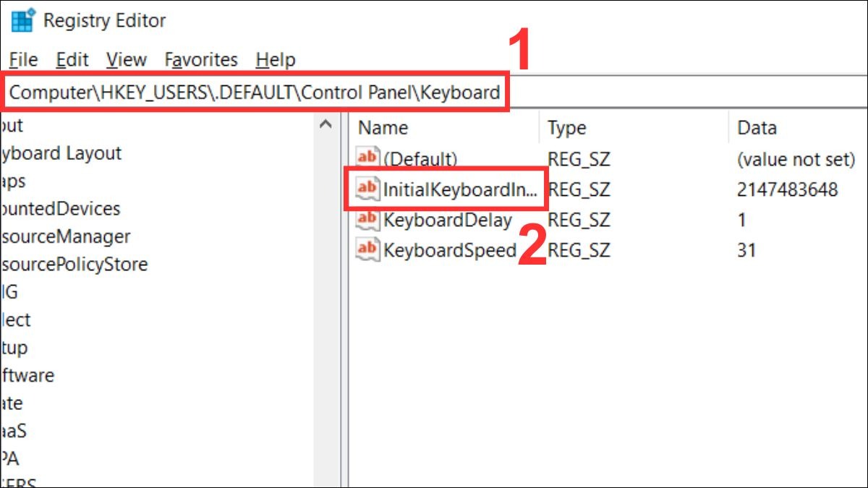Select the 'sourcePolicyStore' tree key

(x=74, y=265)
